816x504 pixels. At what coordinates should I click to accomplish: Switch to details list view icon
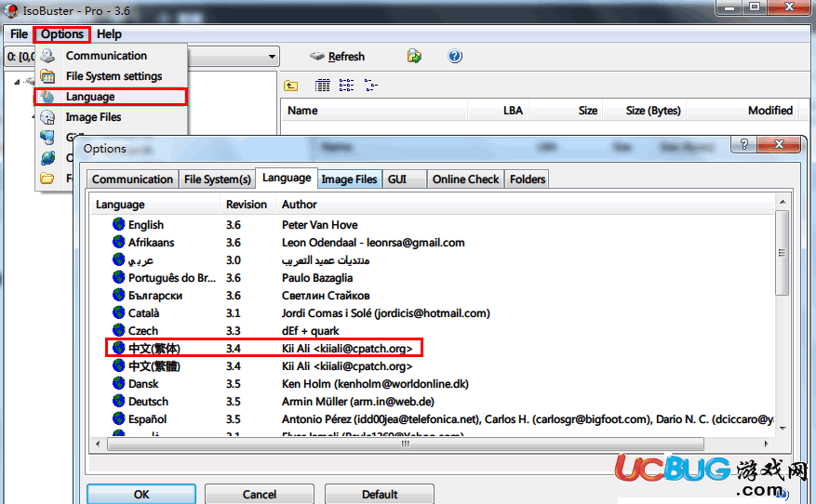322,86
